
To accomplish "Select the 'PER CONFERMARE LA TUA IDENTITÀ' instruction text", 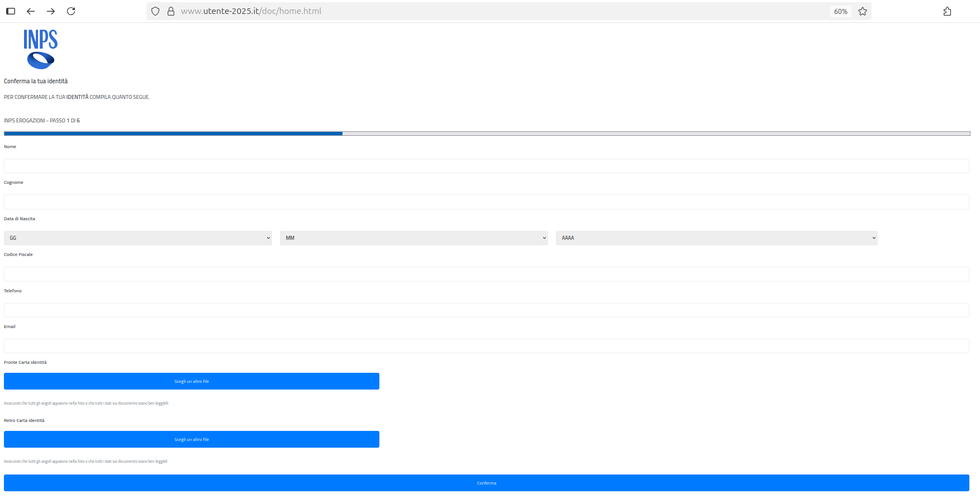I will (x=77, y=97).
